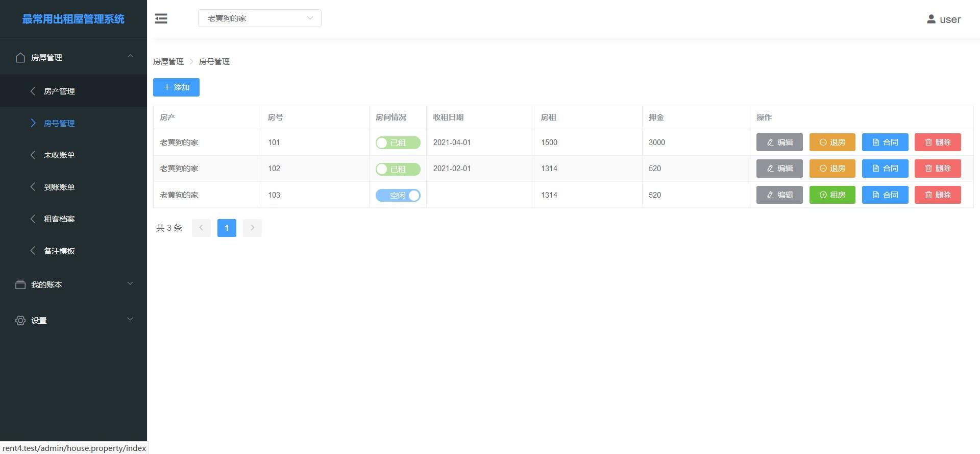Check out room 102 with 退房
Image resolution: width=980 pixels, height=454 pixels.
click(x=832, y=169)
